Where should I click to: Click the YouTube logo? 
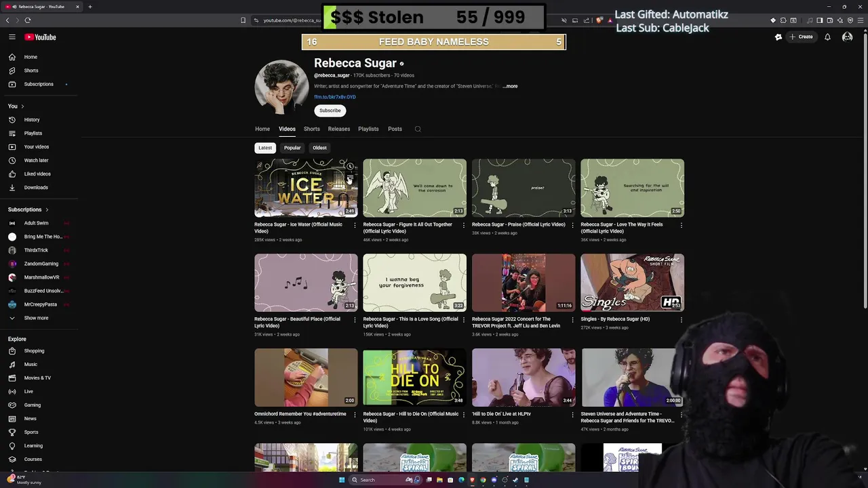click(41, 37)
